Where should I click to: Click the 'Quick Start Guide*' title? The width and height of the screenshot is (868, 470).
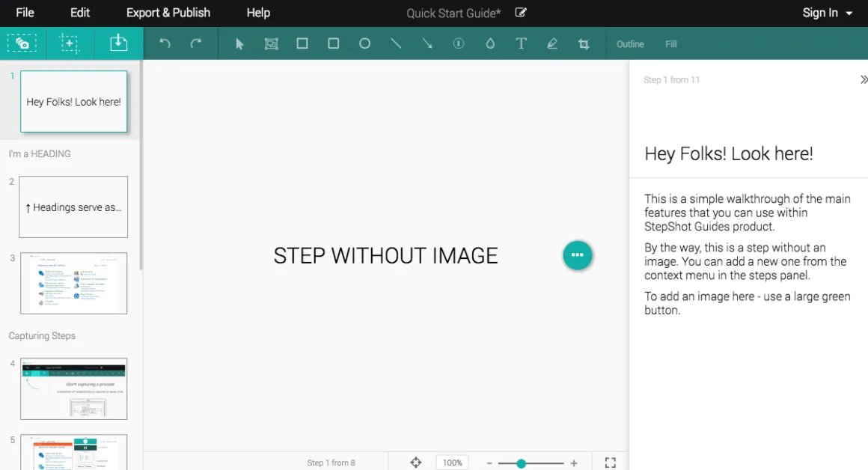pos(453,13)
